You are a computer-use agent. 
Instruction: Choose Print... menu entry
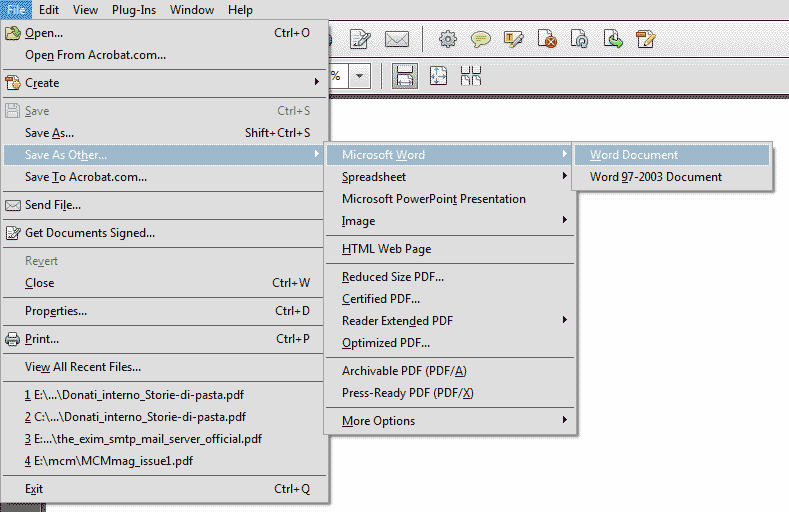click(164, 339)
